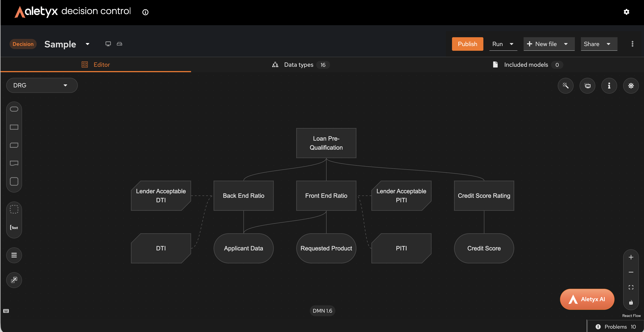Zoom in on the canvas
This screenshot has width=644, height=332.
pos(631,257)
